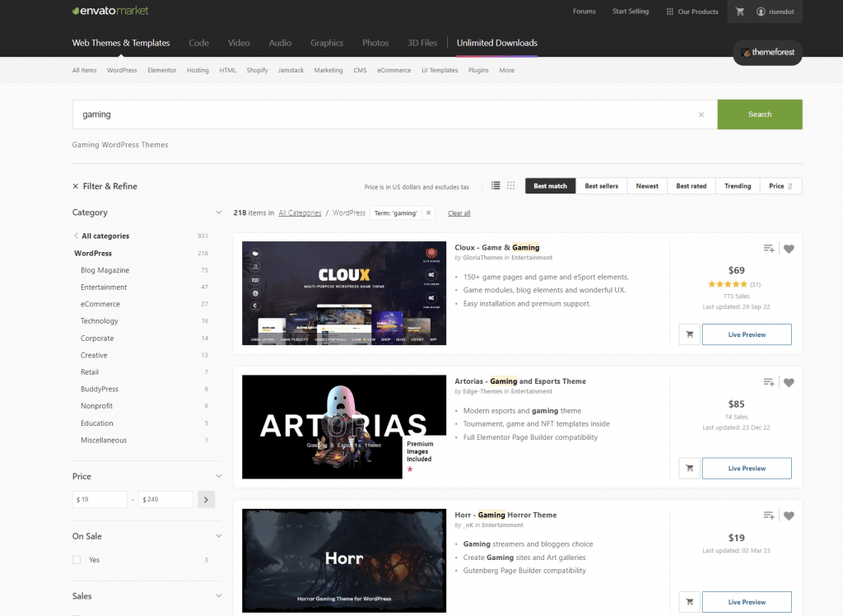
Task: Open the risendot account menu
Action: tap(775, 12)
